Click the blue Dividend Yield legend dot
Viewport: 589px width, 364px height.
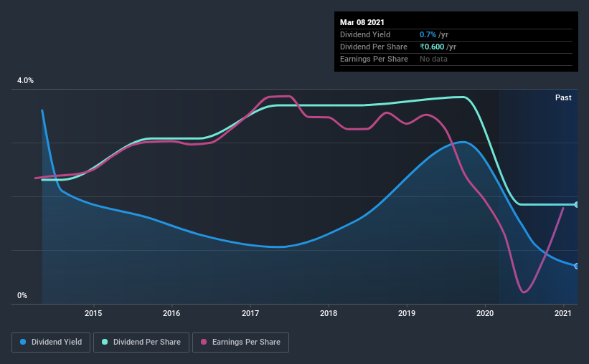click(x=23, y=342)
